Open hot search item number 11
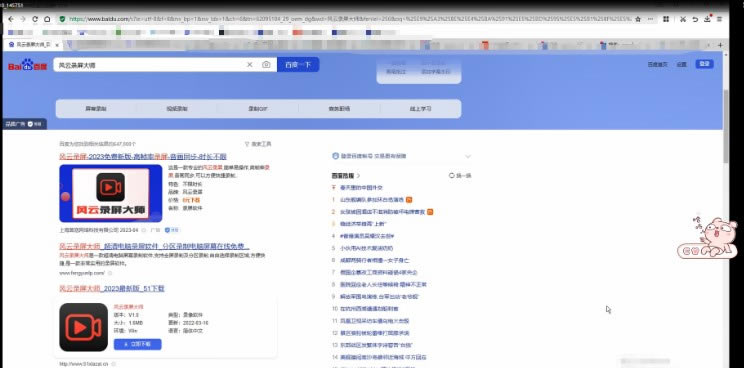The image size is (744, 368). (374, 321)
